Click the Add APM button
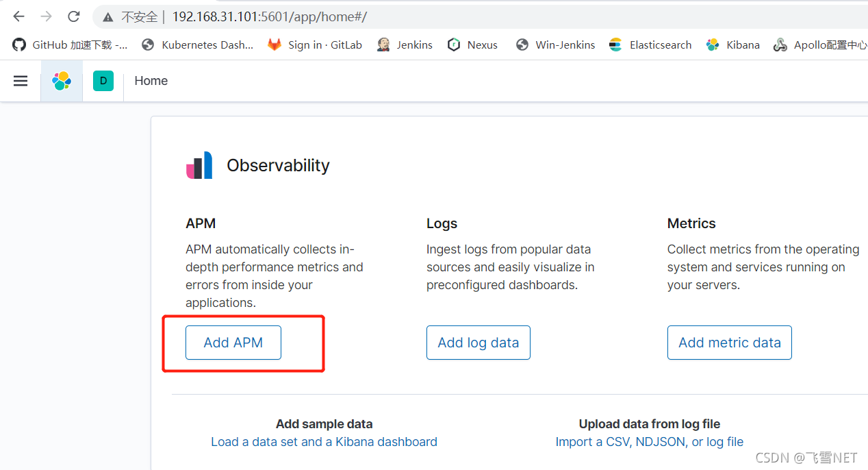Screen dimensions: 868x470 [233, 342]
